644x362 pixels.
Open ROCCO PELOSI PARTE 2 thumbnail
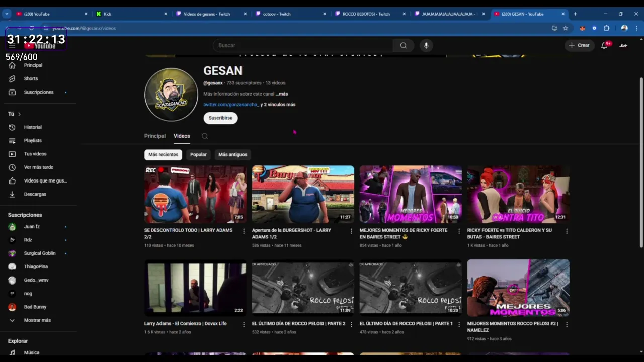303,288
